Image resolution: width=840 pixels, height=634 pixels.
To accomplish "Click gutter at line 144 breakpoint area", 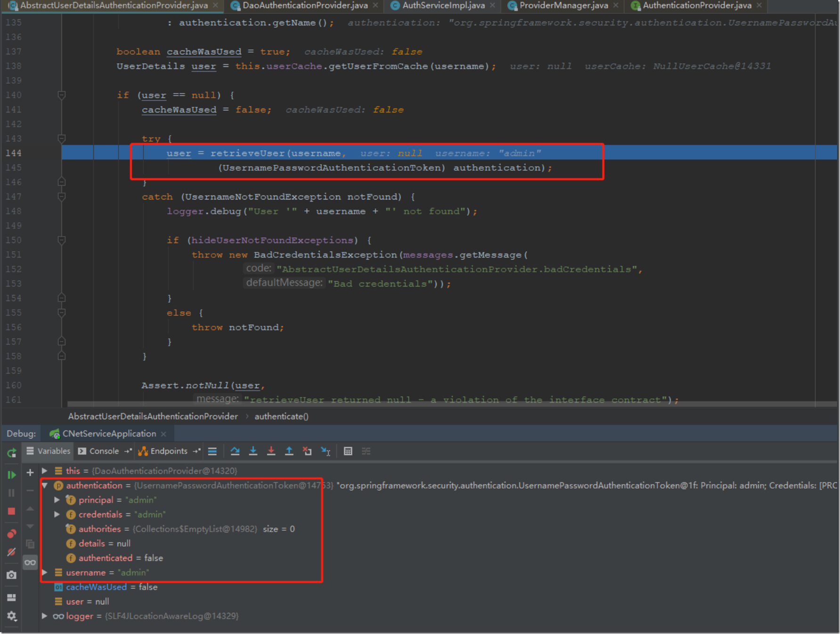I will point(42,153).
